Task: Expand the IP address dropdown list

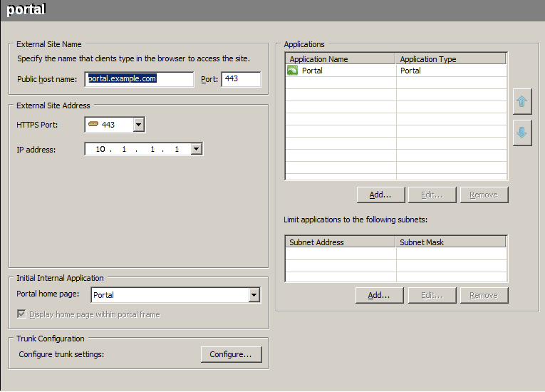Action: coord(197,149)
